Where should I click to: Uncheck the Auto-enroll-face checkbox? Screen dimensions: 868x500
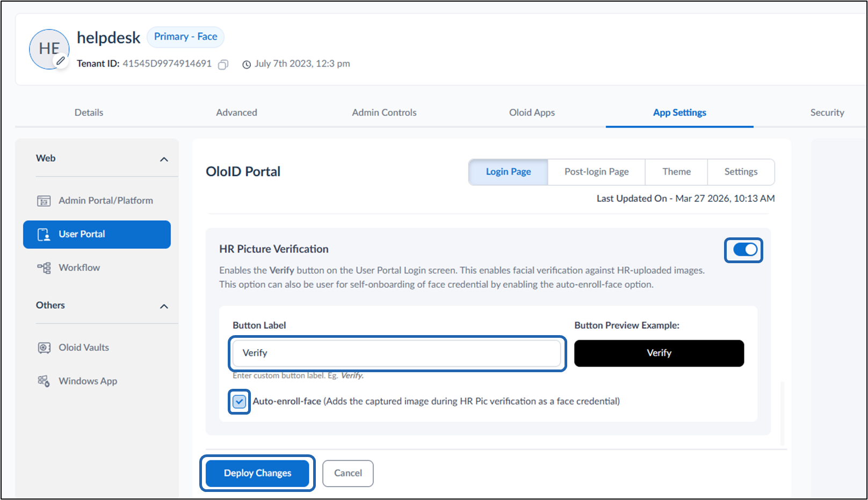240,402
